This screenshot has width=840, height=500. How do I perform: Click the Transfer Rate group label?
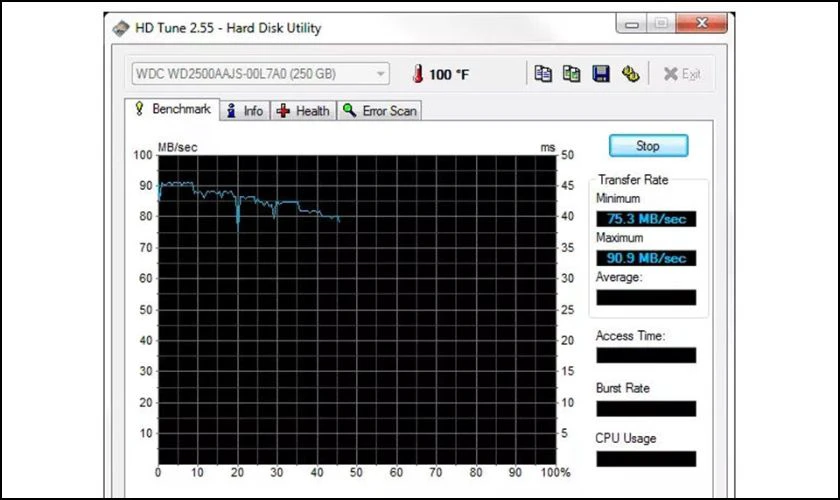point(633,180)
